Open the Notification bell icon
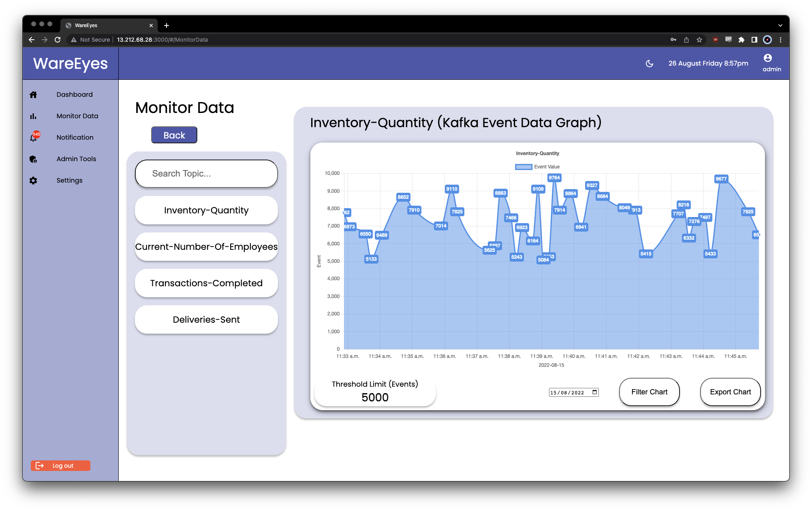 click(34, 137)
